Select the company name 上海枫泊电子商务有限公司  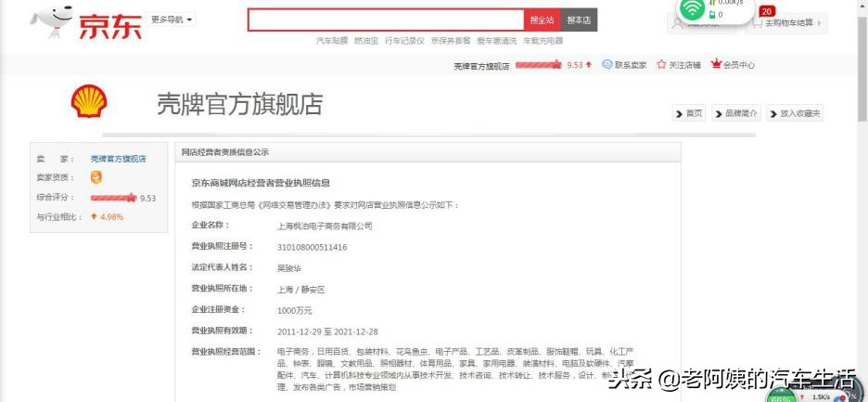[x=325, y=227]
